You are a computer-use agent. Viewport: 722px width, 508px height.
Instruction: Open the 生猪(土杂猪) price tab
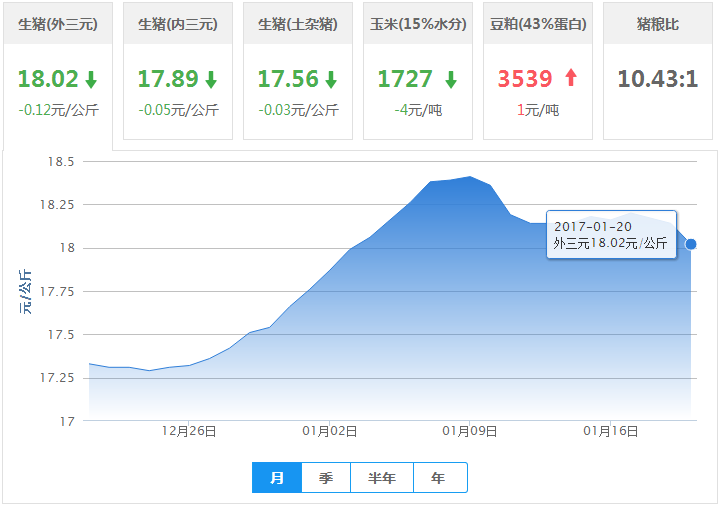[x=298, y=24]
